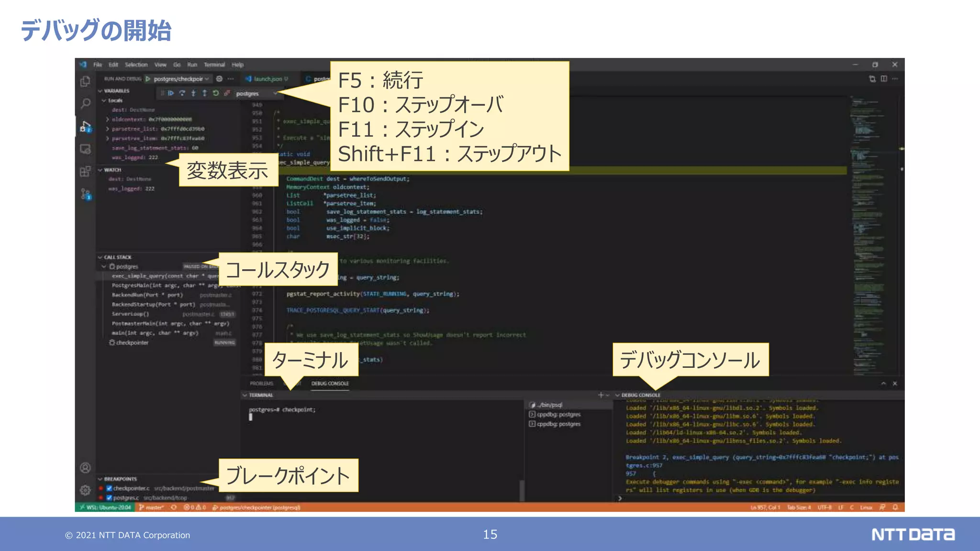Open the Remote Explorer activity bar icon
980x551 pixels.
pos(85,149)
